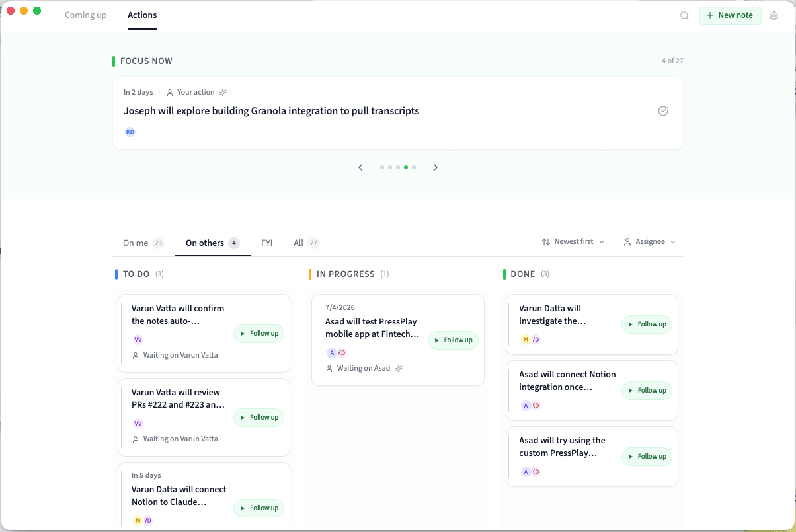Expand the Assignee filter dropdown
Image resolution: width=796 pixels, height=532 pixels.
coord(650,242)
